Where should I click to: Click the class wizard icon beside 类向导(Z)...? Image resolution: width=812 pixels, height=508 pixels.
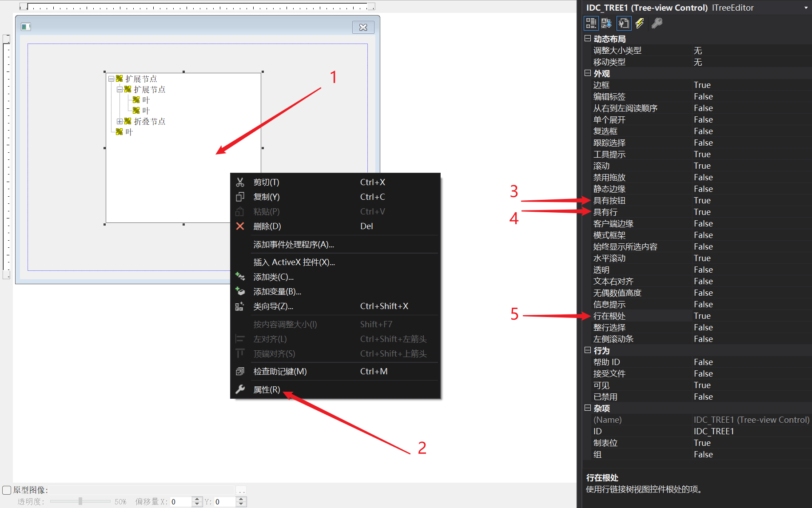(x=240, y=306)
